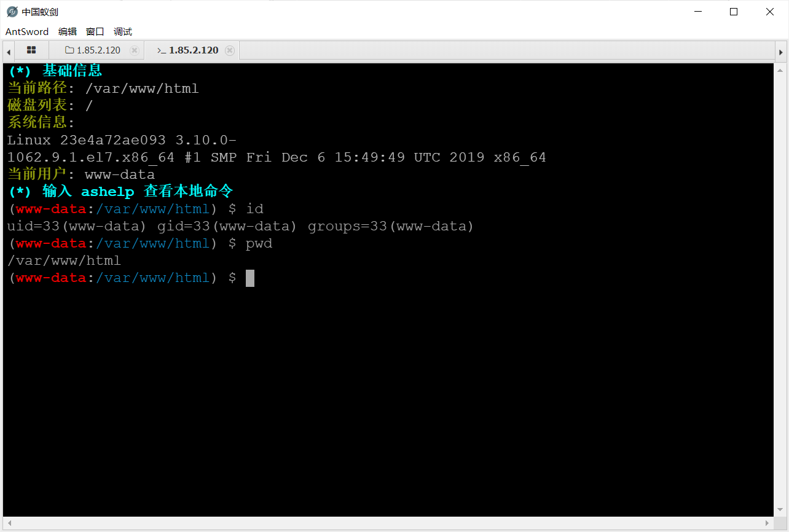
Task: Open the AntSword menu
Action: pyautogui.click(x=28, y=32)
